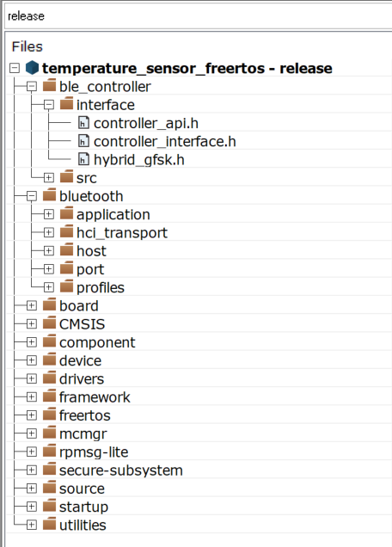The width and height of the screenshot is (392, 547).
Task: Click the controller_api.h header file icon
Action: click(83, 123)
